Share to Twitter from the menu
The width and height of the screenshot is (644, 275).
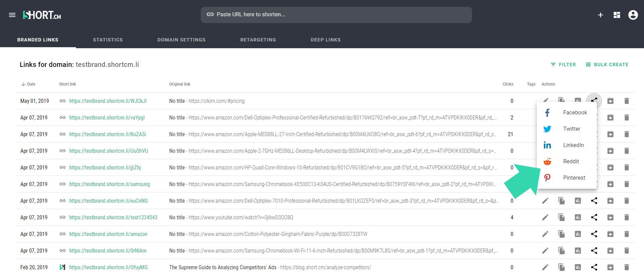click(567, 129)
